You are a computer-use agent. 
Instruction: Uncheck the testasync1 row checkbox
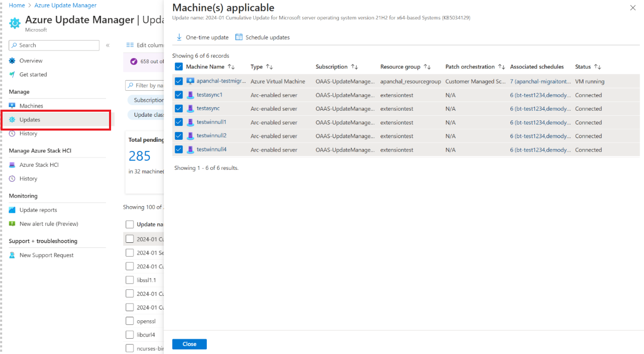pos(179,95)
